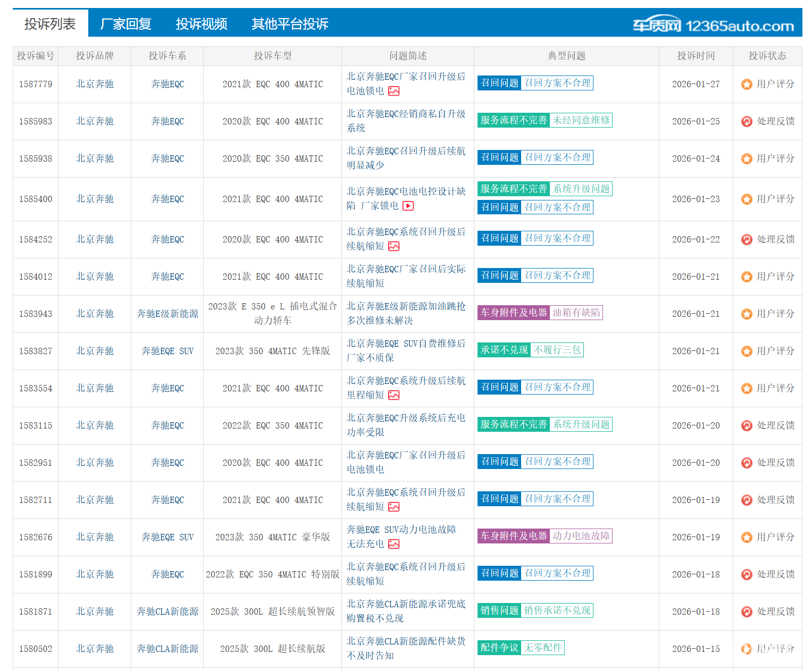This screenshot has width=812, height=670.
Task: Click image icon on complaint 1587779
Action: coord(394,91)
